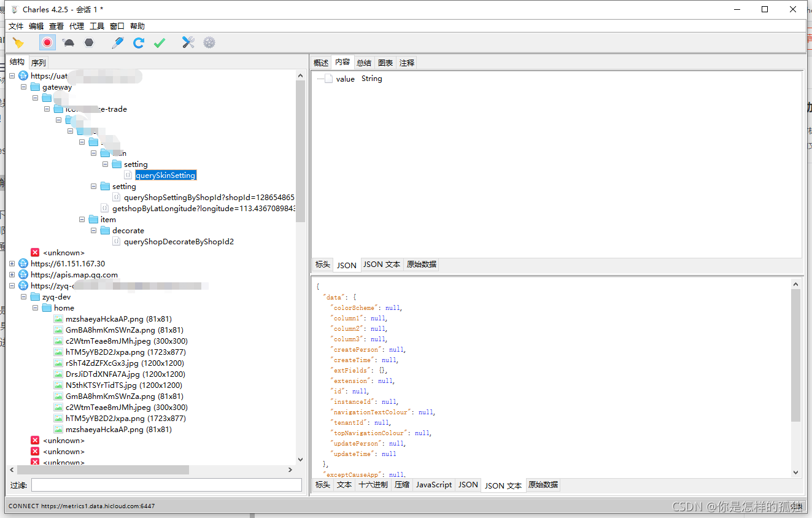Screen dimensions: 812x518
Task: Collapse the item folder
Action: [x=82, y=220]
